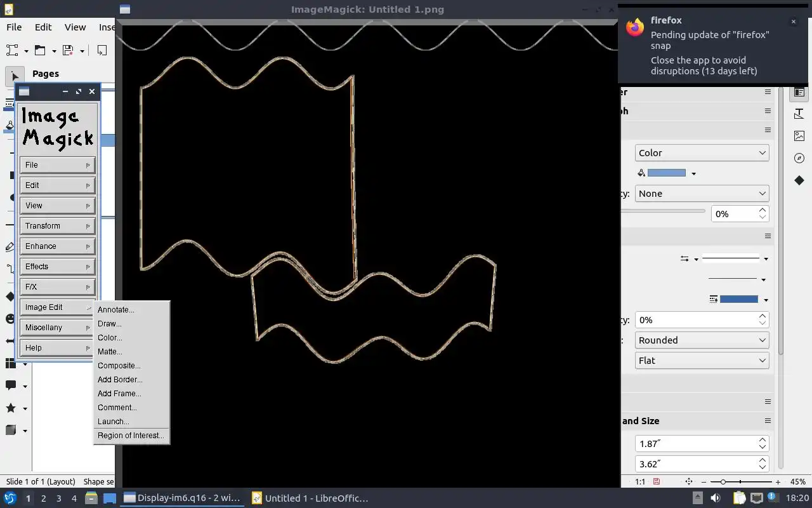Open the line style dropdown arrow

click(x=766, y=258)
